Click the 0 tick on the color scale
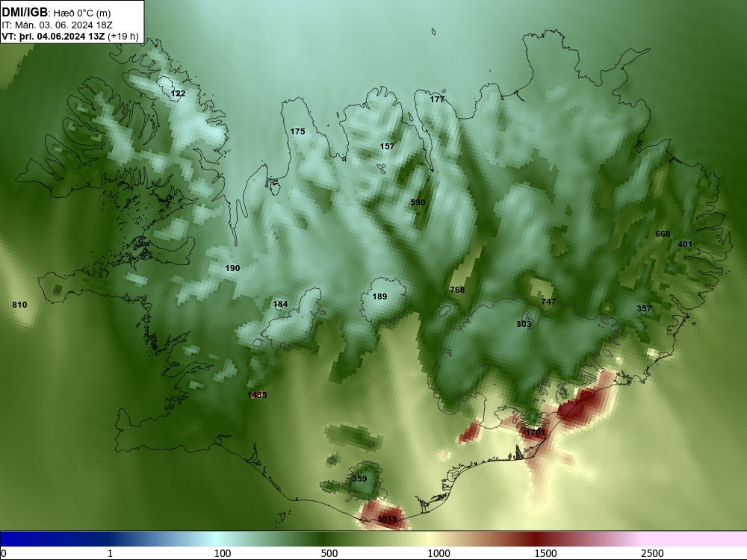 (x=4, y=553)
